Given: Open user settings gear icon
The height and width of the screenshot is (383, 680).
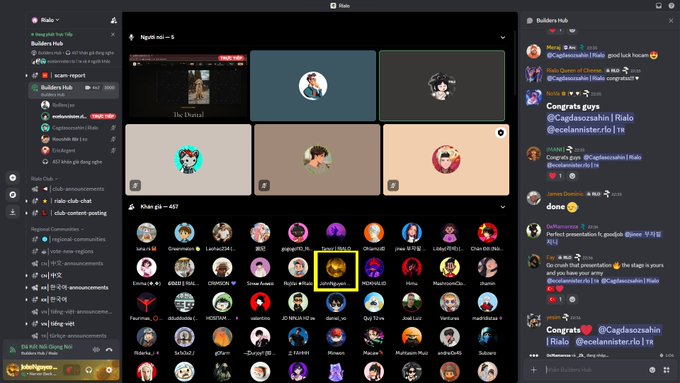Looking at the screenshot, I should (x=109, y=370).
